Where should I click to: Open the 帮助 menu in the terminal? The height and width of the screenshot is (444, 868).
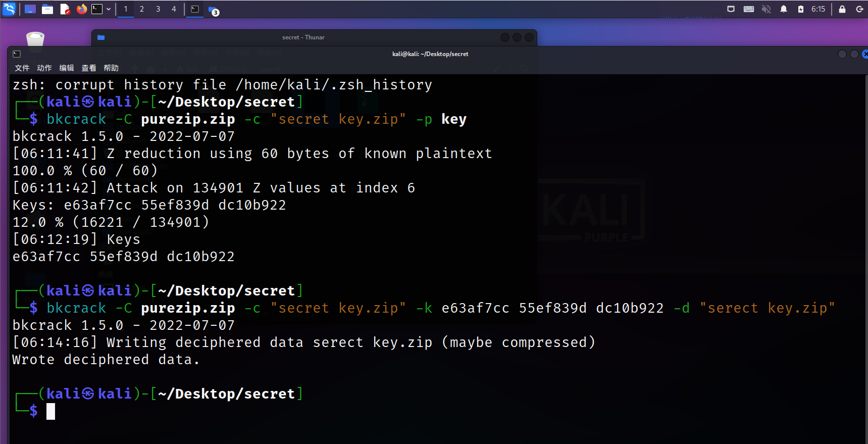111,68
